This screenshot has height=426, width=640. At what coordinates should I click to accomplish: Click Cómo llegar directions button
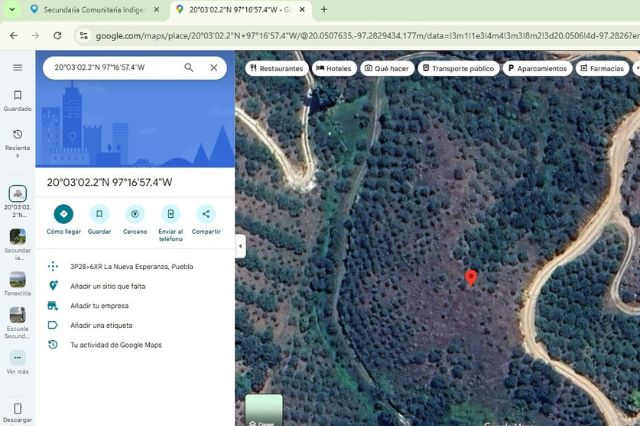tap(63, 220)
